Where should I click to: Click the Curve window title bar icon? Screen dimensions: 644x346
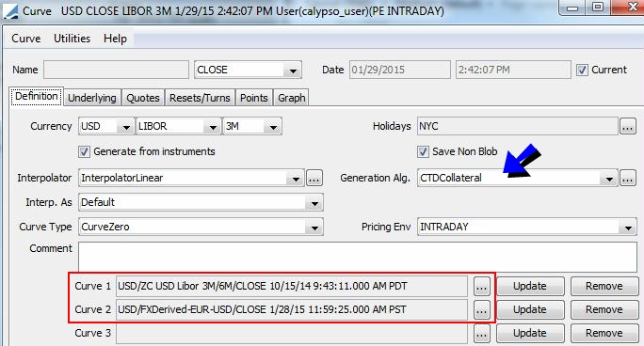(x=10, y=11)
